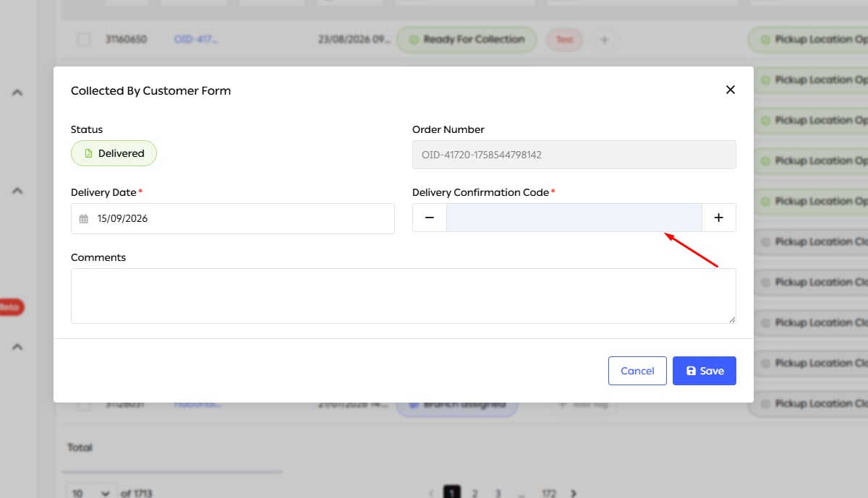Decrease the Delivery Confirmation Code with minus
The height and width of the screenshot is (498, 868).
430,218
